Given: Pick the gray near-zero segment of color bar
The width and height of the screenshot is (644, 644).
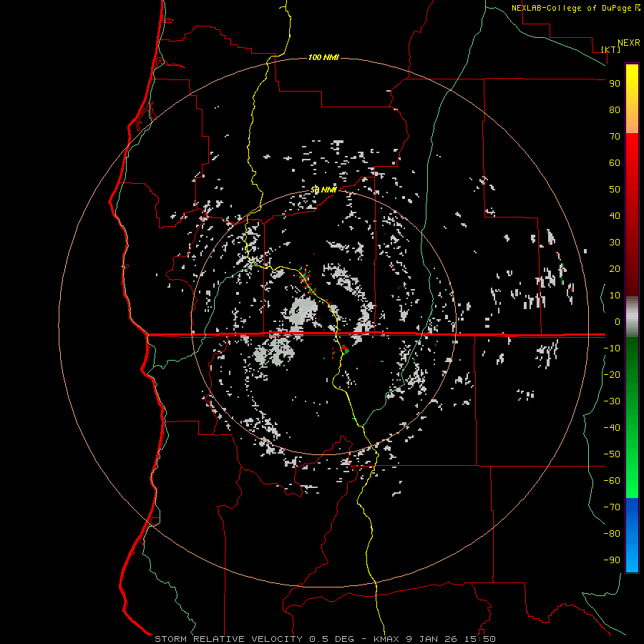Looking at the screenshot, I should tap(632, 317).
